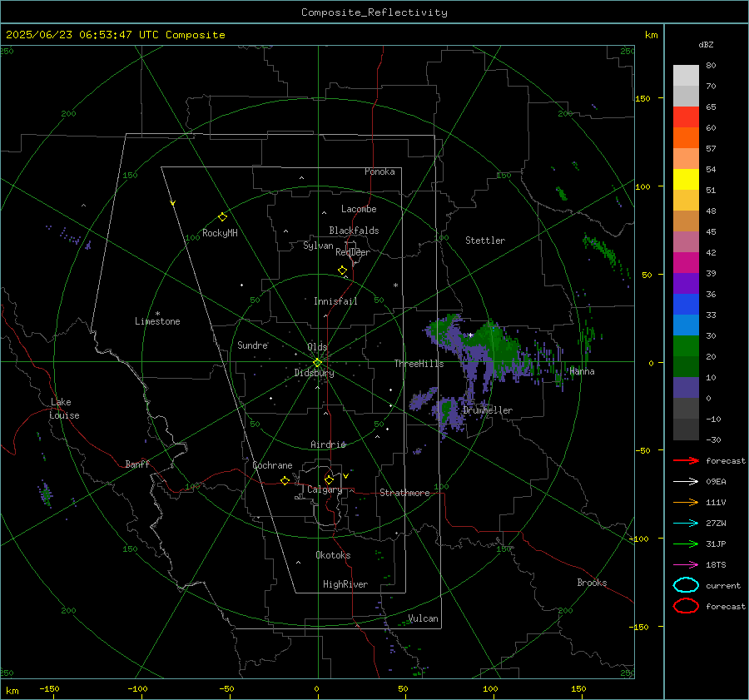Screen dimensions: 749x700
Task: Click the Hanna label on map
Action: pyautogui.click(x=582, y=371)
